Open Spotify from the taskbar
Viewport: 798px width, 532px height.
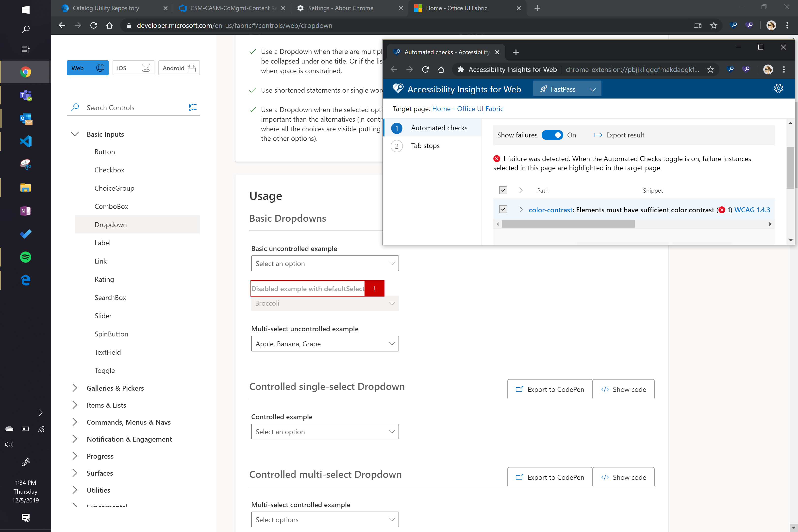(x=25, y=257)
